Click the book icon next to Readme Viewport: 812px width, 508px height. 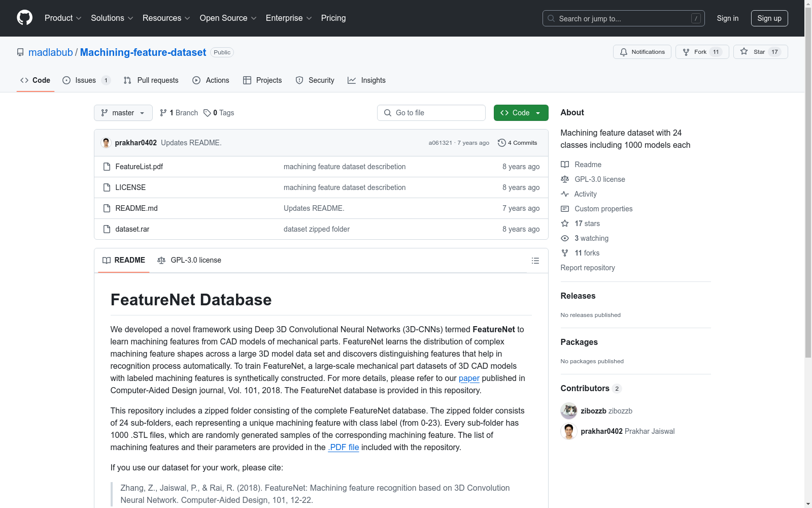(x=565, y=165)
